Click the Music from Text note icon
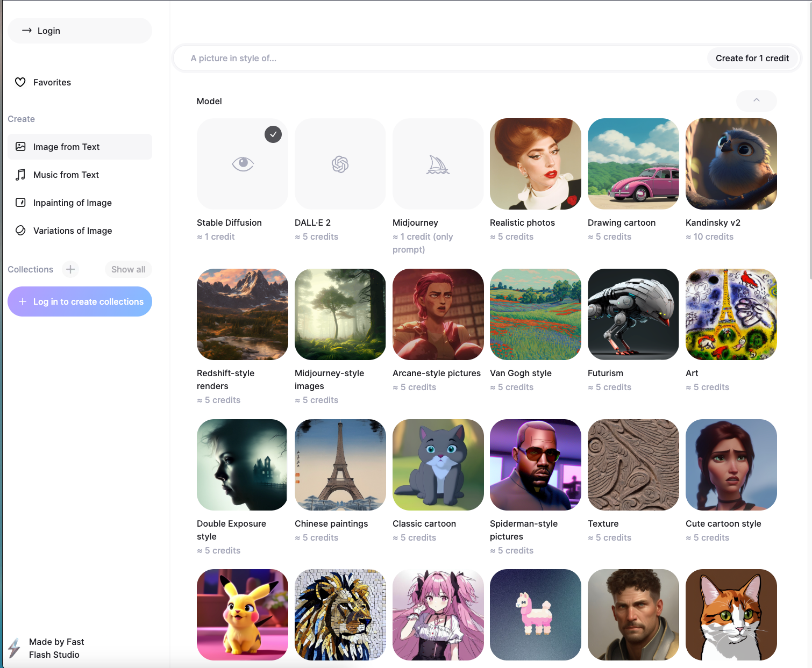The height and width of the screenshot is (668, 812). point(20,175)
